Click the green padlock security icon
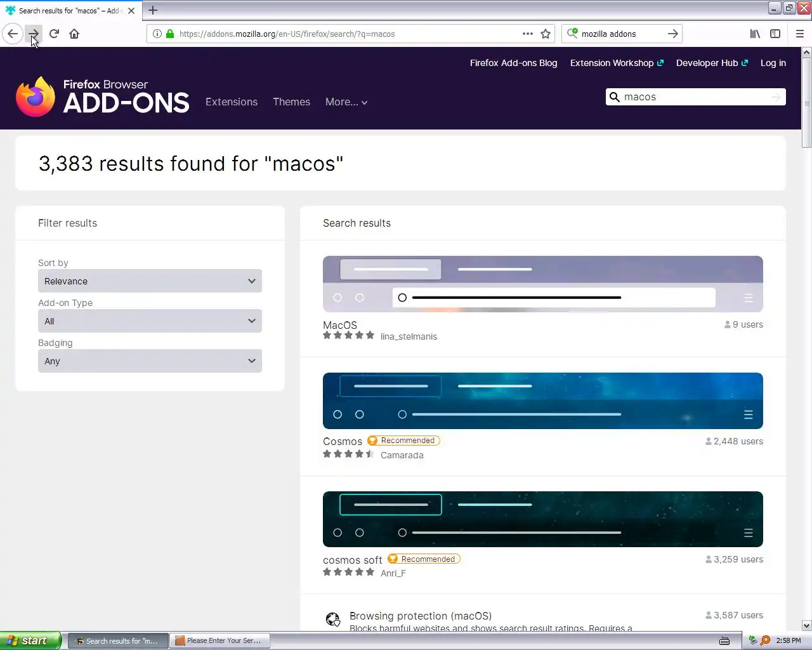The image size is (812, 650). click(170, 34)
